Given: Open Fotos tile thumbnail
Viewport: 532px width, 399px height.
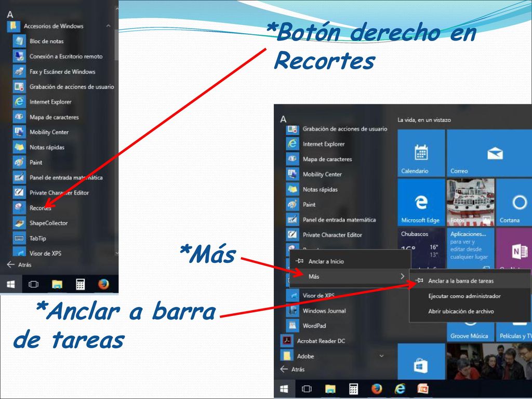Looking at the screenshot, I should click(470, 202).
